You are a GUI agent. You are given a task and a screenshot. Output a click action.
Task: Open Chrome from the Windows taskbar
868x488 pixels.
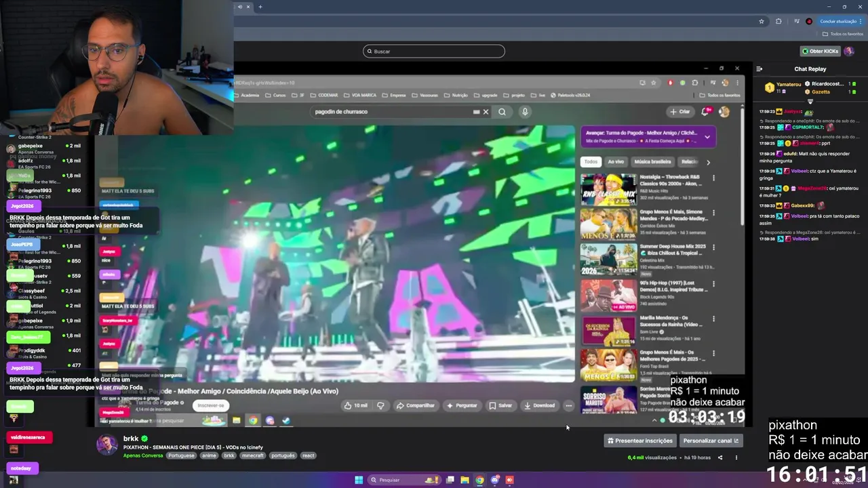pos(479,480)
